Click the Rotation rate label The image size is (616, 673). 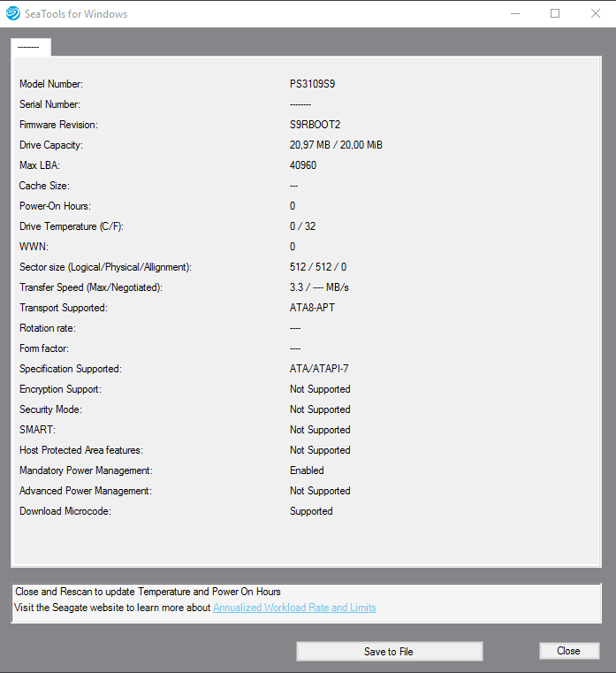tap(48, 328)
